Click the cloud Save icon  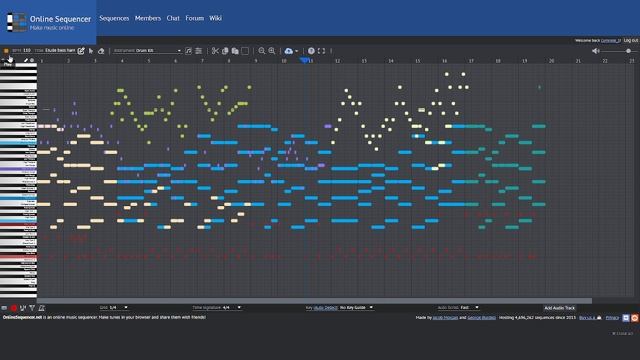click(289, 51)
